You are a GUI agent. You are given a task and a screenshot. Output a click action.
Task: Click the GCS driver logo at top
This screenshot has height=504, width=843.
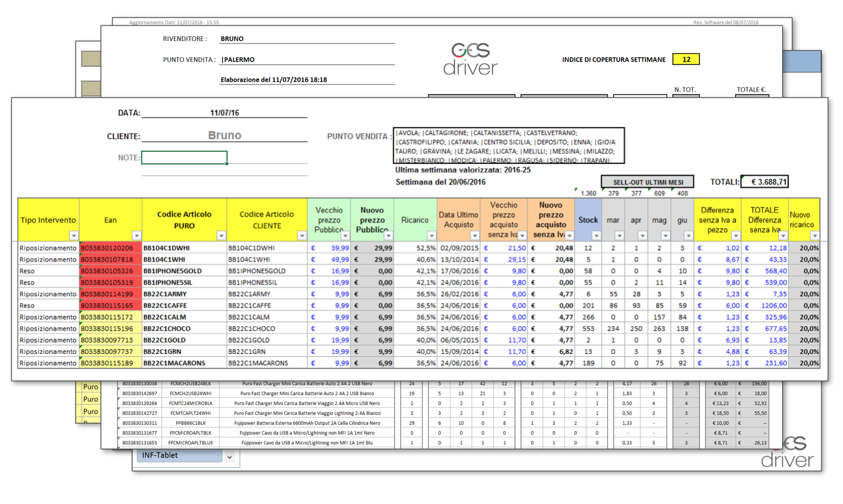tap(470, 58)
